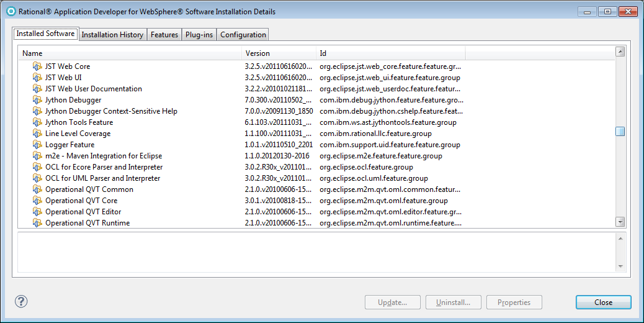Click the m2e Maven Integration feature icon
The image size is (644, 323).
click(x=37, y=156)
